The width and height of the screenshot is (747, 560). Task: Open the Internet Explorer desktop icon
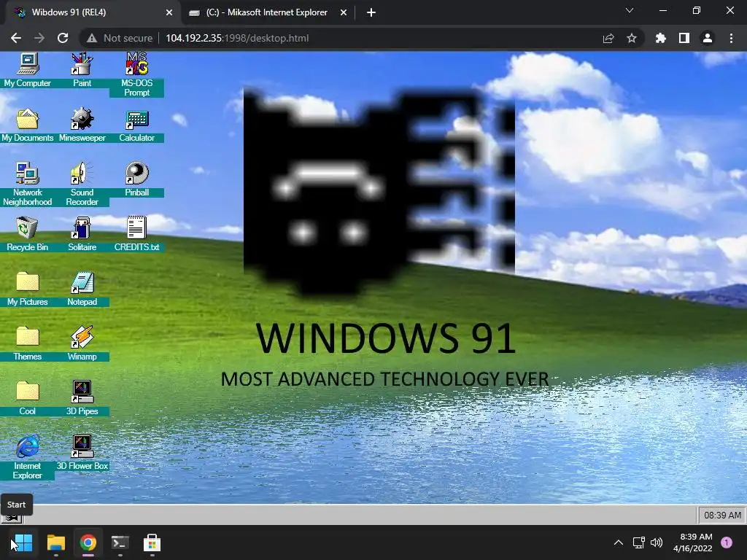point(28,457)
